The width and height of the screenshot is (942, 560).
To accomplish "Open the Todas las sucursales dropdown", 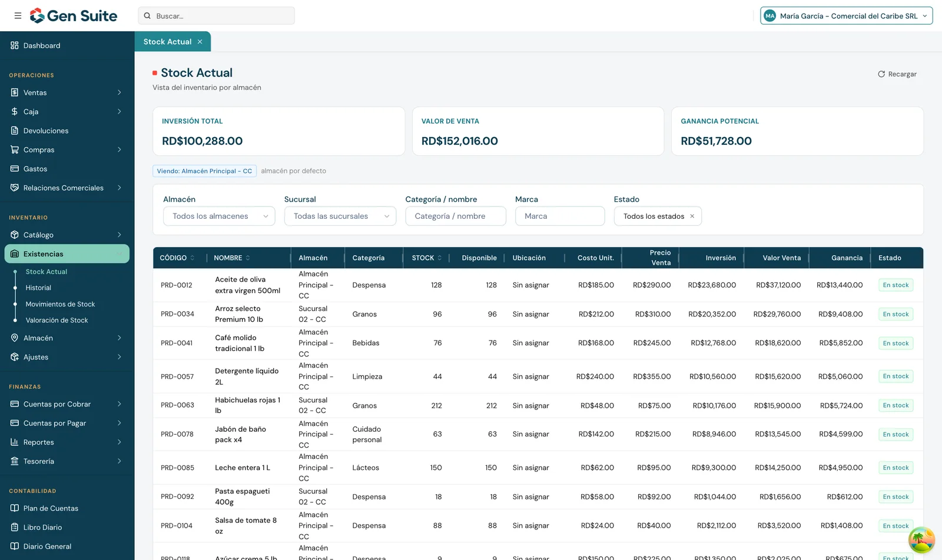I will point(340,216).
